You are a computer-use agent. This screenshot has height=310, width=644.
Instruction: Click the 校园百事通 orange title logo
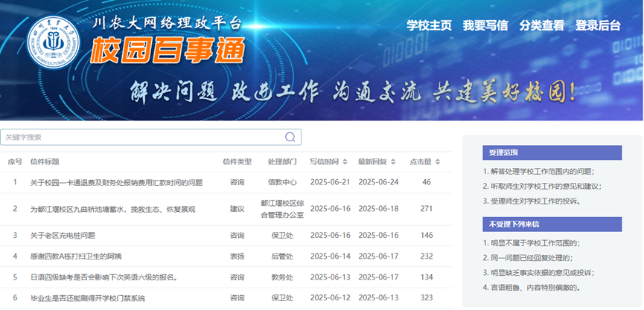pyautogui.click(x=167, y=51)
